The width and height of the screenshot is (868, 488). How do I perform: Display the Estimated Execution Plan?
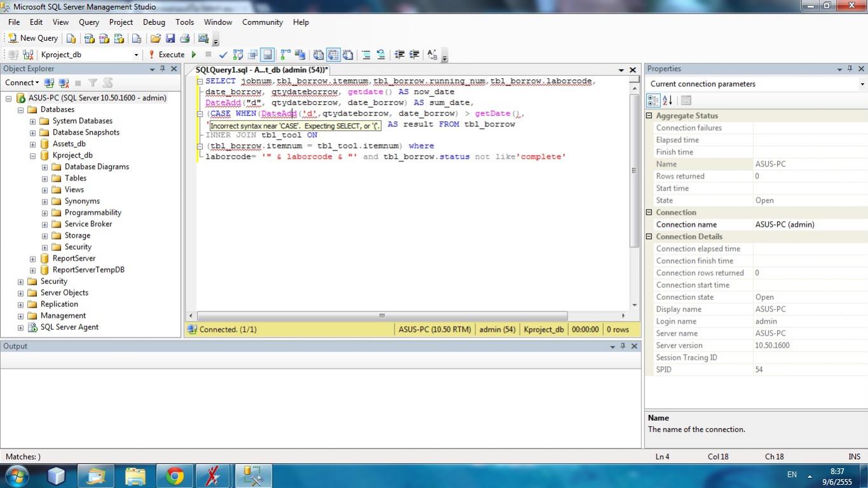pyautogui.click(x=238, y=55)
